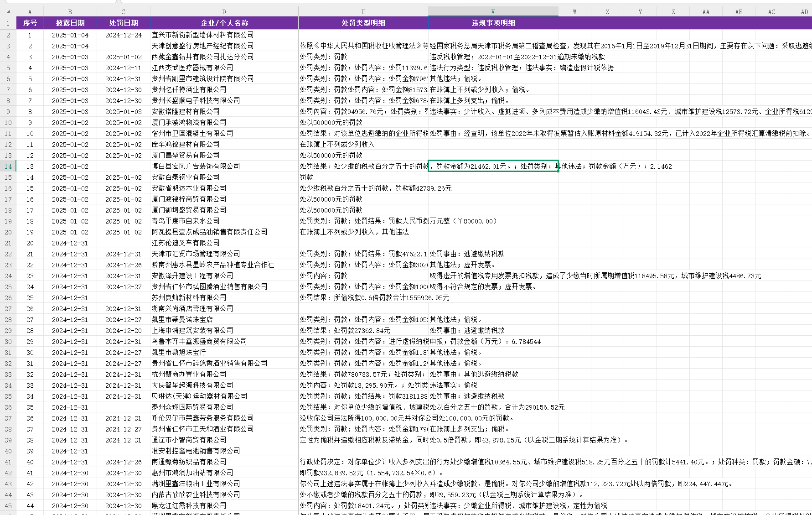Select column W header
This screenshot has width=812, height=515.
[x=574, y=12]
